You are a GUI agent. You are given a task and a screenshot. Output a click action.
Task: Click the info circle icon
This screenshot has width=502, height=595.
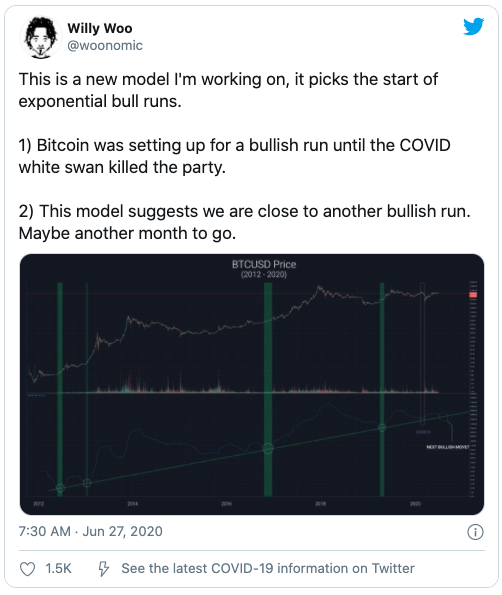click(475, 532)
